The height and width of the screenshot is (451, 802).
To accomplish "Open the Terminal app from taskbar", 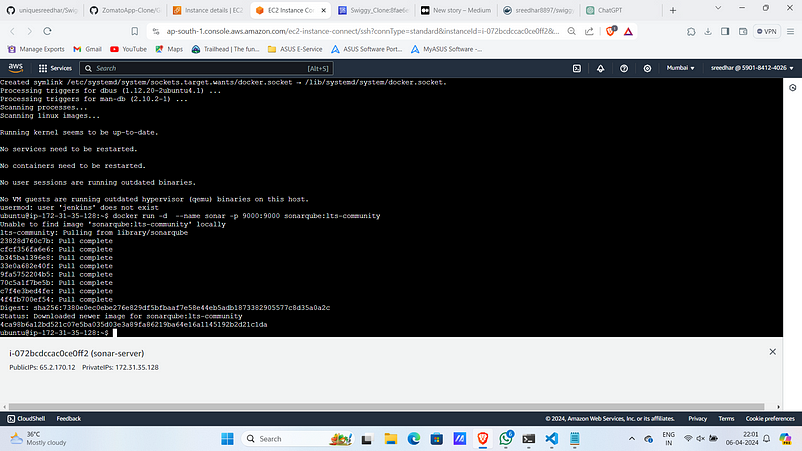I will pyautogui.click(x=528, y=439).
